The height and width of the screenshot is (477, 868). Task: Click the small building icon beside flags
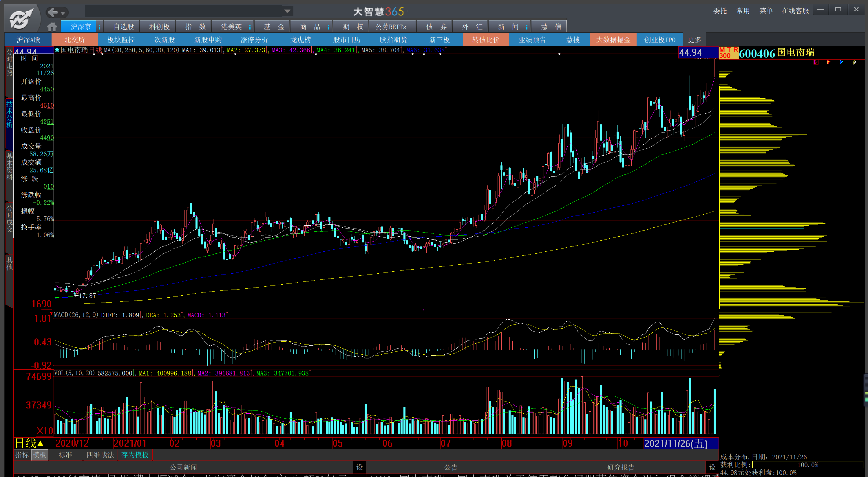(854, 62)
